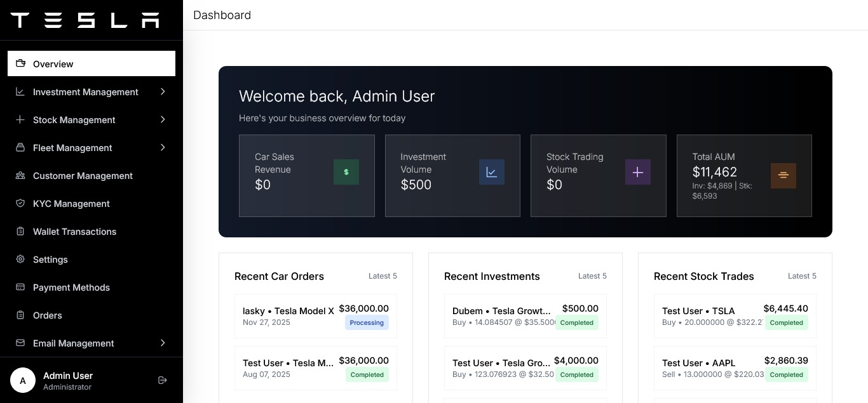Click the Tesla logo in sidebar
The width and height of the screenshot is (868, 403).
coord(85,20)
